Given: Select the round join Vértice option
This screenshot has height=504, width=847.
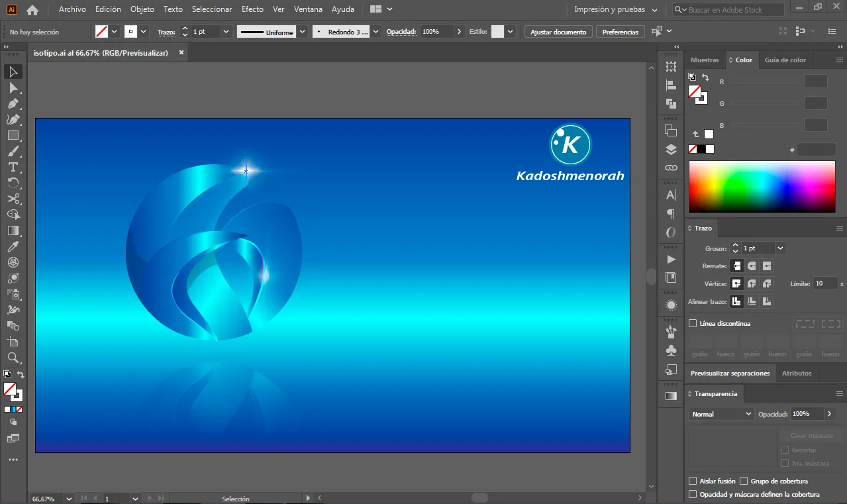Looking at the screenshot, I should coord(752,284).
